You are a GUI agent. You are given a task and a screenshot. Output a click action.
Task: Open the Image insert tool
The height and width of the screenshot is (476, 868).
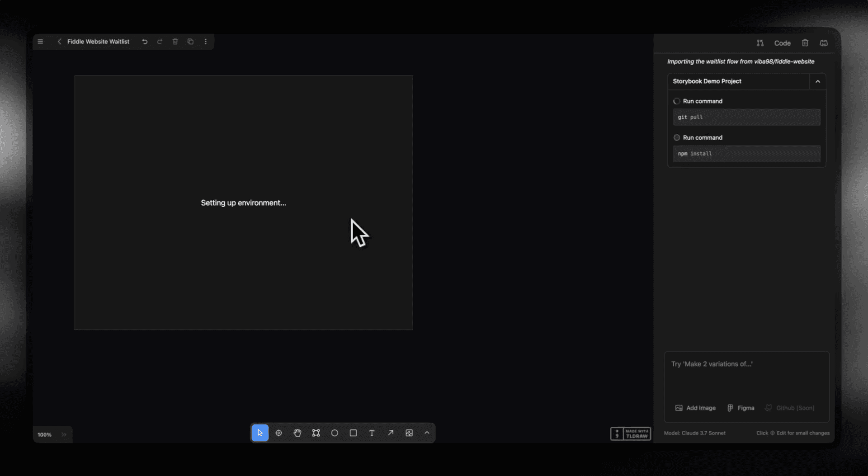point(409,433)
